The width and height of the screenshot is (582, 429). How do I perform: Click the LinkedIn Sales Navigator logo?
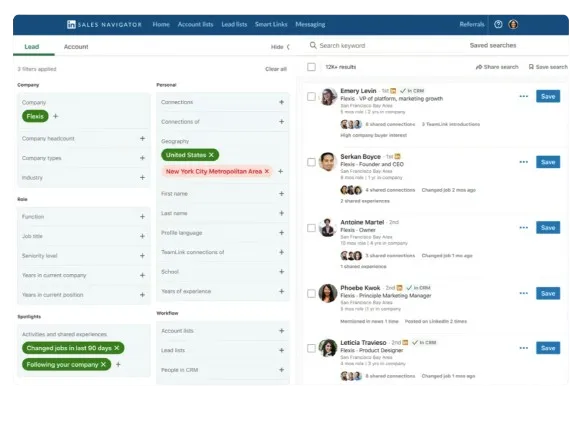click(x=104, y=24)
